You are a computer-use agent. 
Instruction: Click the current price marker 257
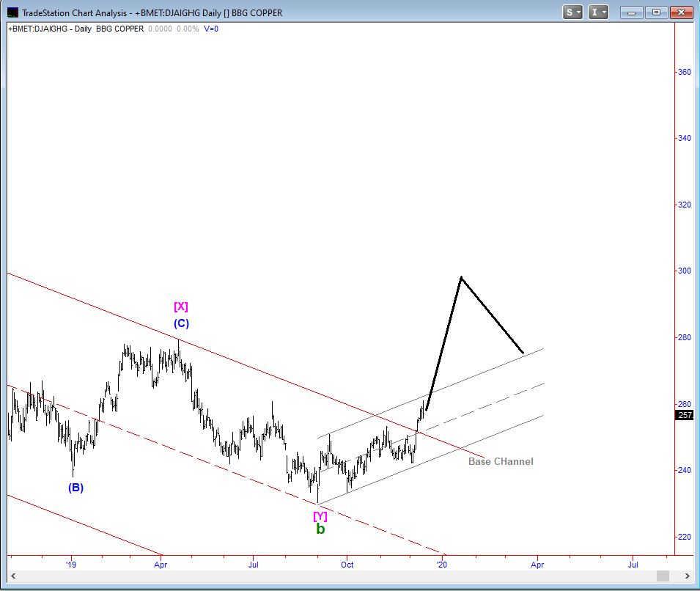point(685,415)
